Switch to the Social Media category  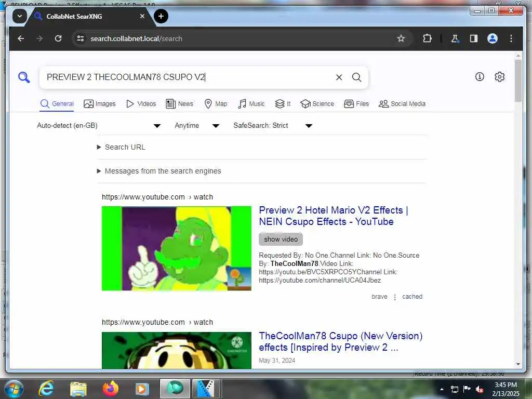pos(402,104)
